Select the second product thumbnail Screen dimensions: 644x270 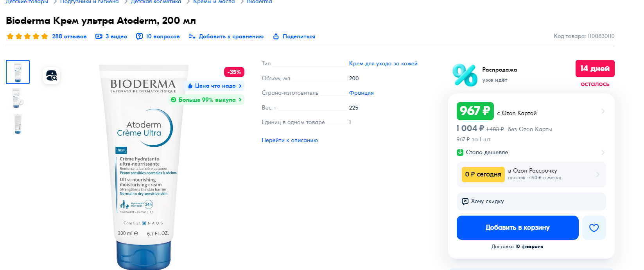pyautogui.click(x=18, y=98)
